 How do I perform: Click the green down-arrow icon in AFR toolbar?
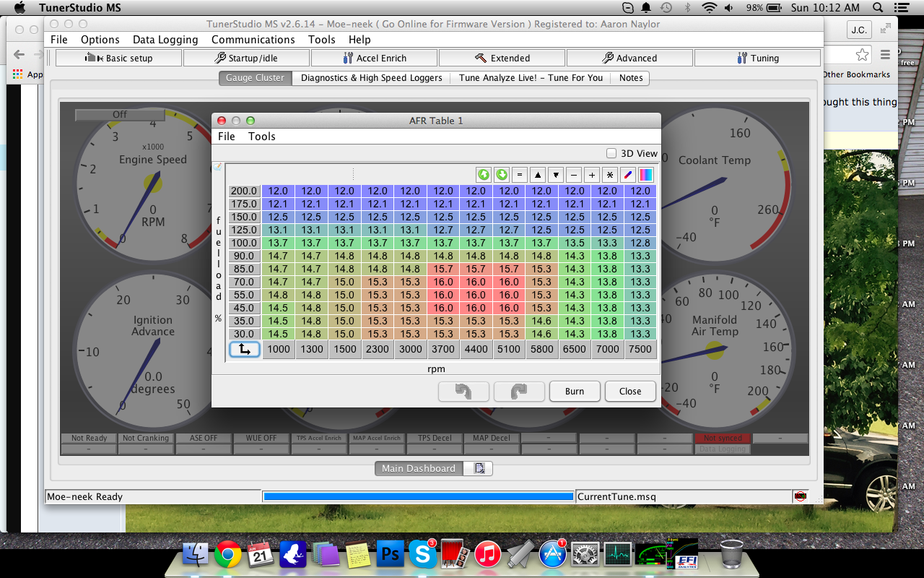click(x=502, y=175)
